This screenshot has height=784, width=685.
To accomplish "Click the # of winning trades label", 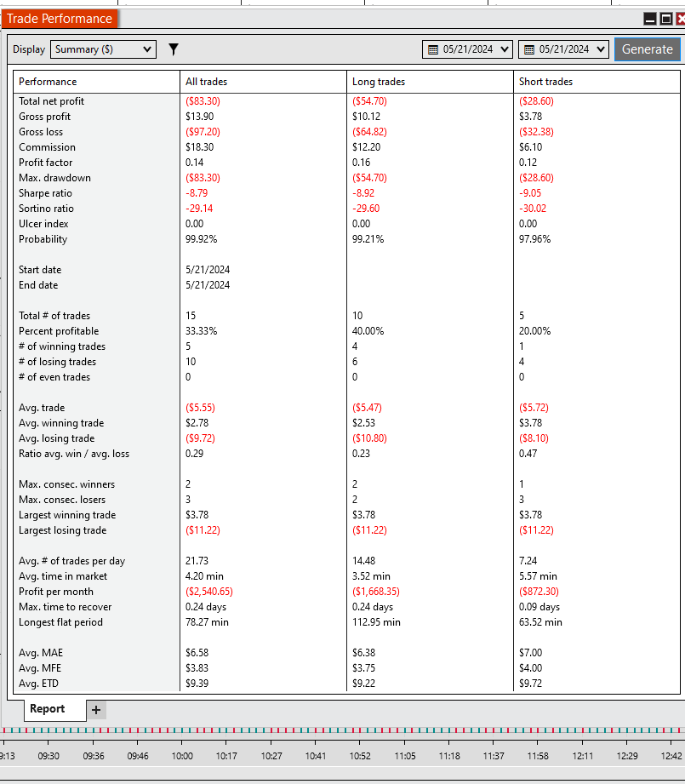I will coord(62,346).
